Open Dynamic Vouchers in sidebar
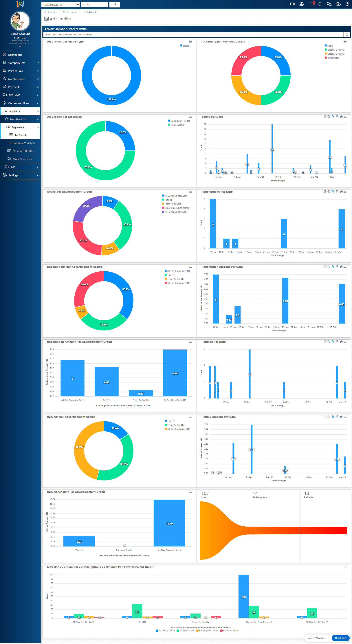352x644 pixels. (24, 143)
